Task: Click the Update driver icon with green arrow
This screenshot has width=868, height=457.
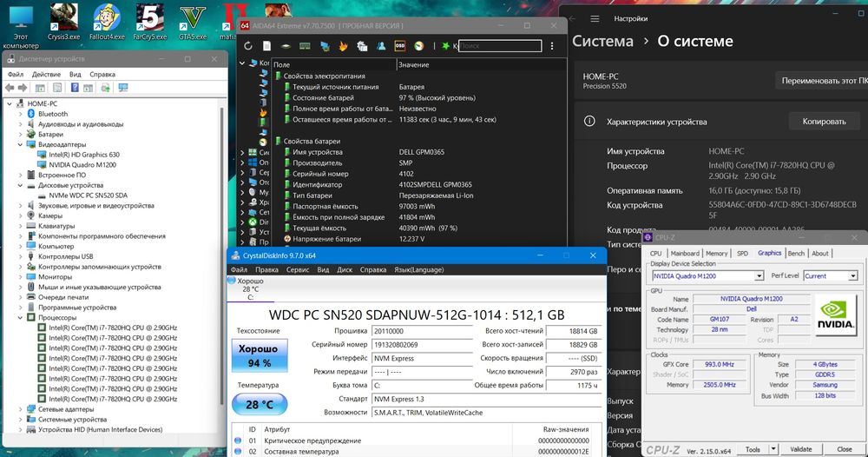Action: (x=106, y=88)
